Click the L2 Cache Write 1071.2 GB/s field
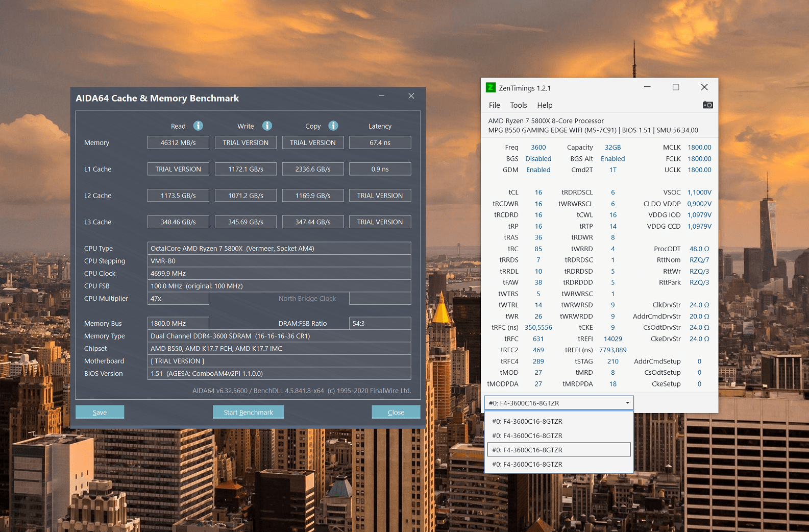Viewport: 809px width, 532px height. pyautogui.click(x=246, y=196)
